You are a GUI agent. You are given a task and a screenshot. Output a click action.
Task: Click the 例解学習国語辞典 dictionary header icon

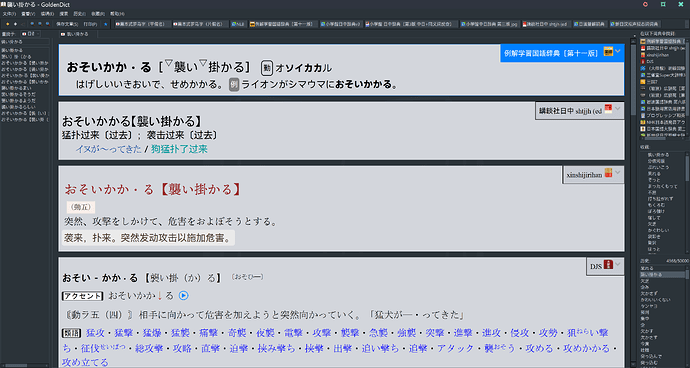coord(608,52)
